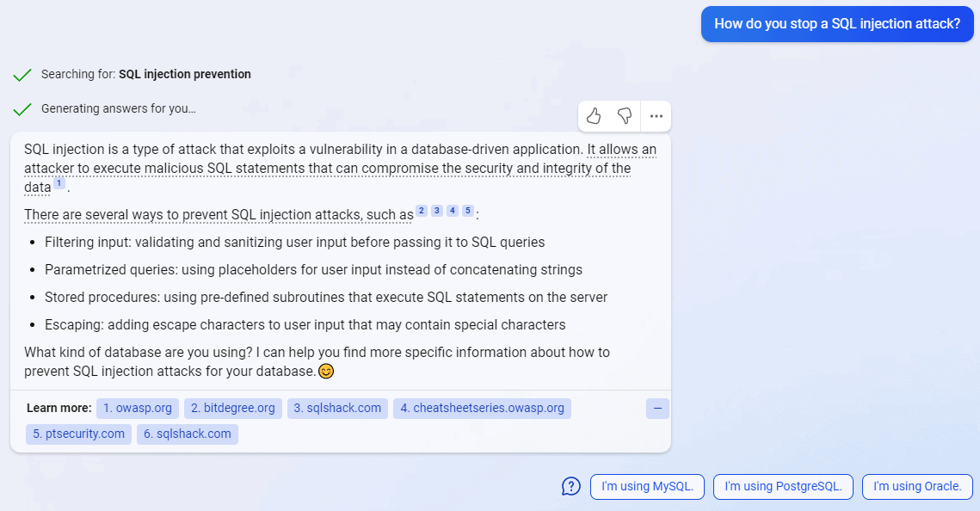This screenshot has height=511, width=980.
Task: Click citation superscript number 1
Action: click(59, 183)
